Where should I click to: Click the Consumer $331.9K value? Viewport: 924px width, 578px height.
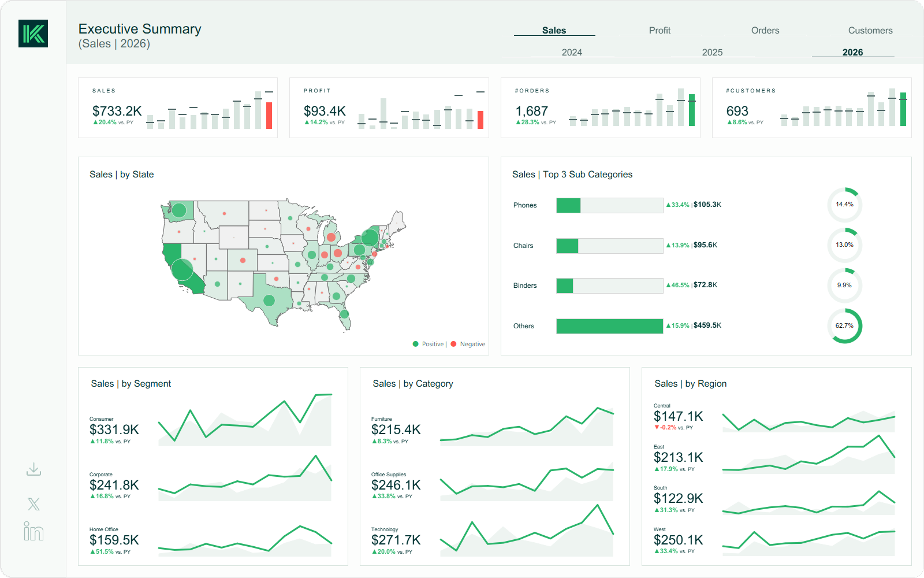coord(114,429)
